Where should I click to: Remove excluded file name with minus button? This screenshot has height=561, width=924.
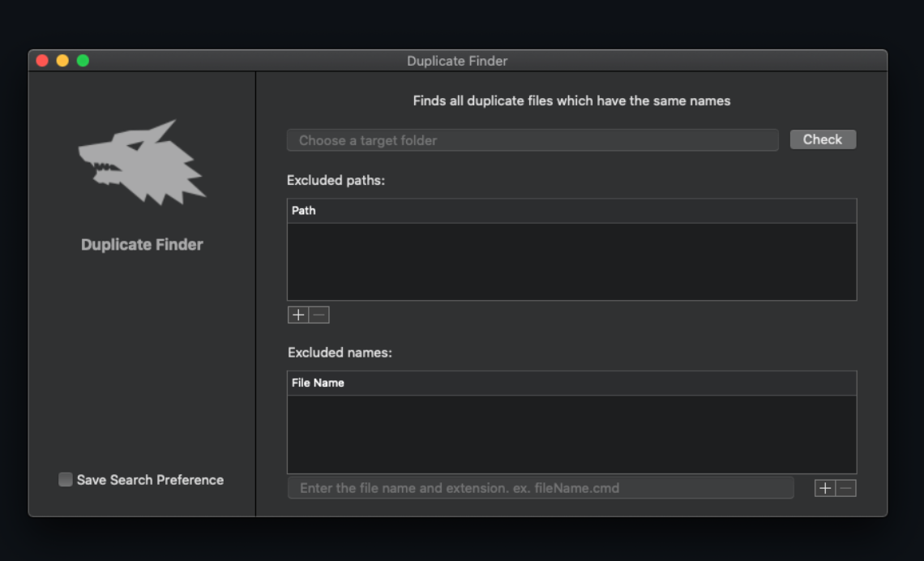tap(846, 488)
